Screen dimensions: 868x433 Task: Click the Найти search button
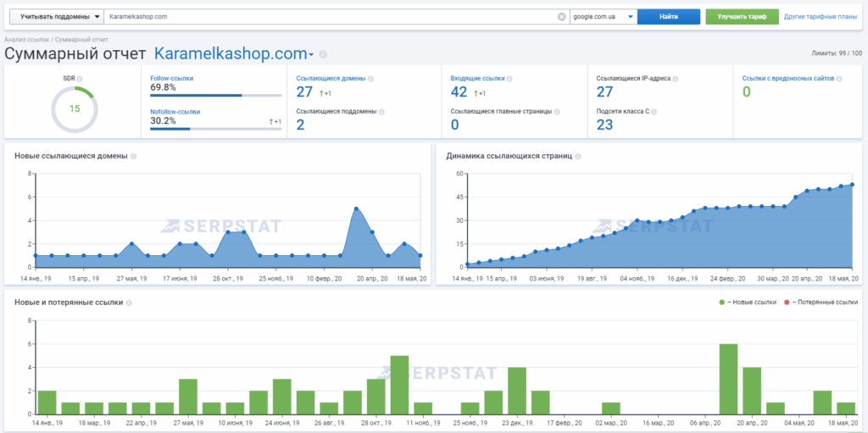[668, 16]
